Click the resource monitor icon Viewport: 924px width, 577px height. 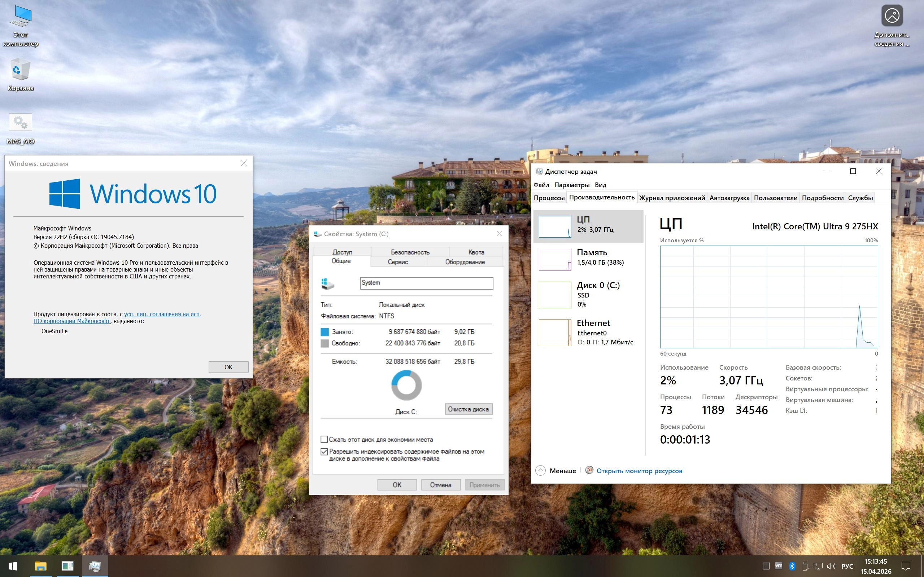pos(589,470)
